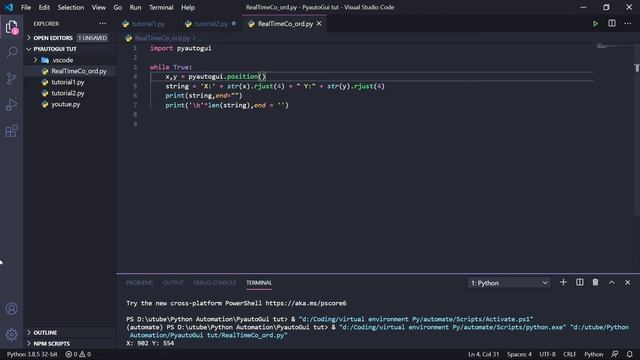Click the VS Code logo icon
The image size is (640, 360).
click(9, 7)
